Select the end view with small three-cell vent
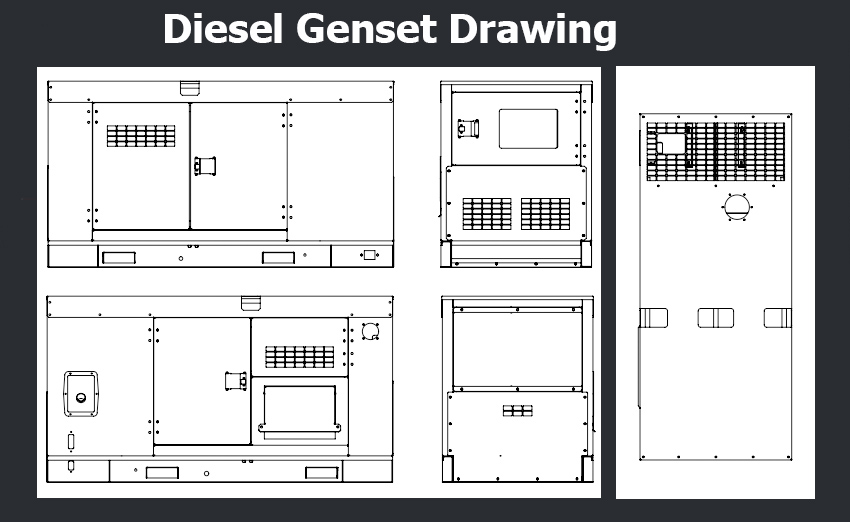 coord(518,389)
